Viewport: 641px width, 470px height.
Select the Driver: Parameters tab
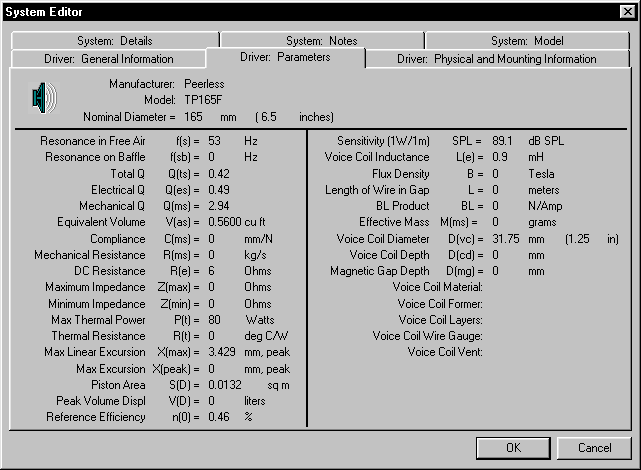pyautogui.click(x=285, y=57)
